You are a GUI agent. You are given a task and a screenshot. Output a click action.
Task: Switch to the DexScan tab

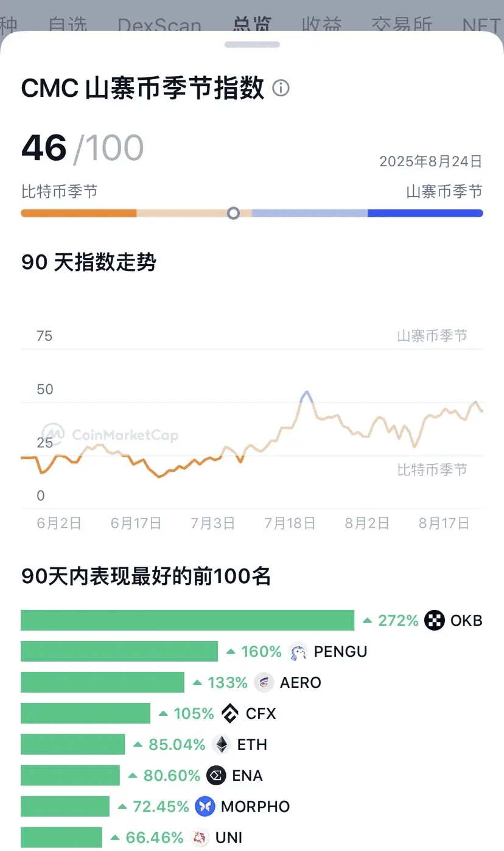point(159,26)
